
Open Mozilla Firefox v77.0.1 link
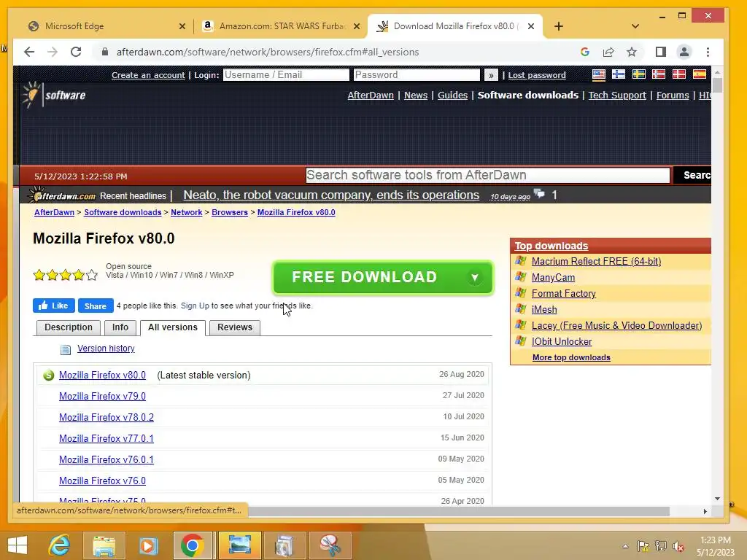pos(107,438)
